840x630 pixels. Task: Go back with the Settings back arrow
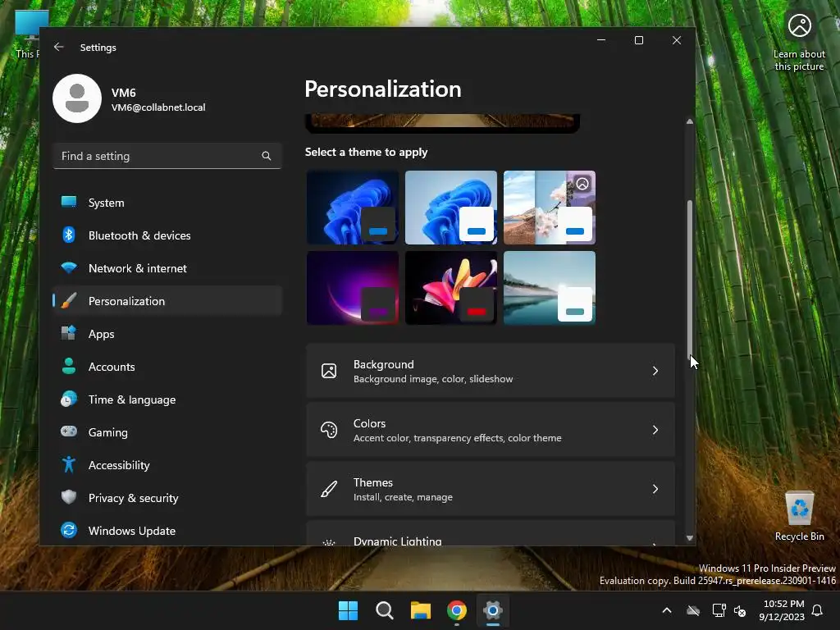[59, 47]
